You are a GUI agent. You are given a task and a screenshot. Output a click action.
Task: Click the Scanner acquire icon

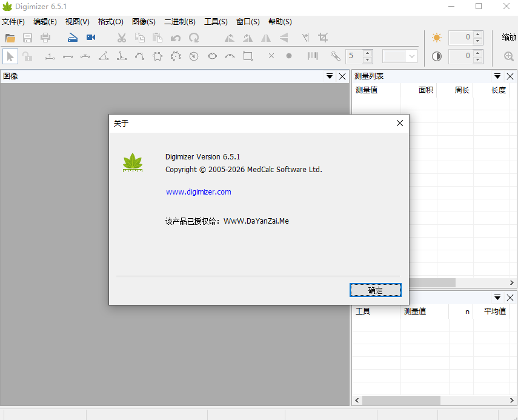click(x=73, y=38)
